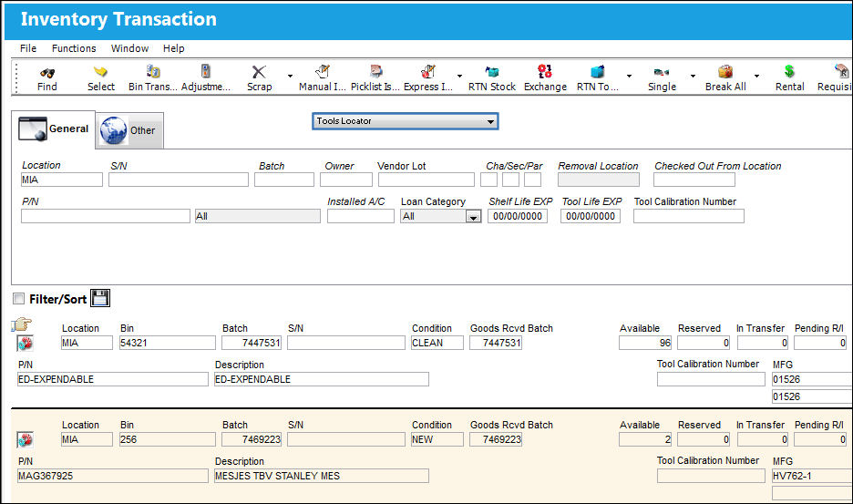Click the Single toolbar icon

(662, 72)
